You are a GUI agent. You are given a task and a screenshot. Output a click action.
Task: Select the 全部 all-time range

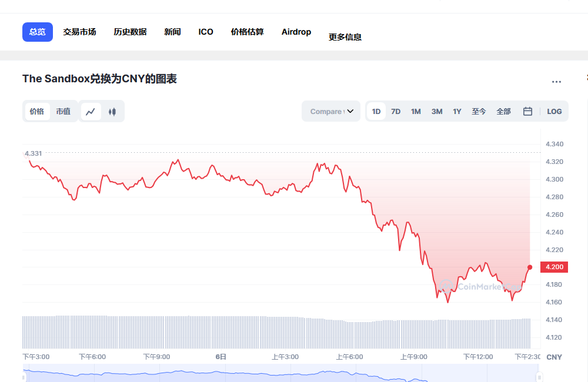pyautogui.click(x=504, y=111)
